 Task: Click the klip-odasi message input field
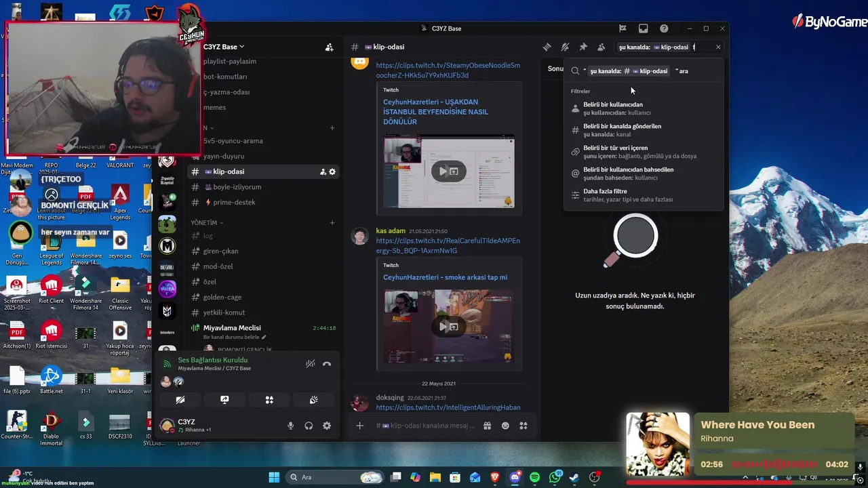click(425, 426)
